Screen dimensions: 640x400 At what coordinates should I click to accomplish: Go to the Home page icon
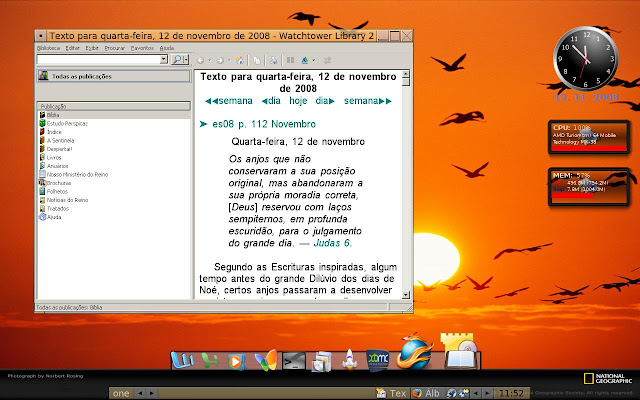coord(240,60)
